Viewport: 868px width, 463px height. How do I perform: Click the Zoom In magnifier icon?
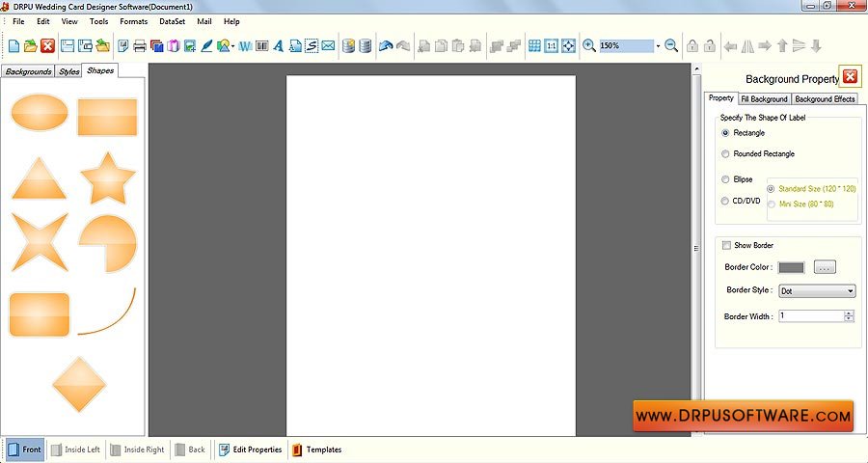[x=589, y=46]
